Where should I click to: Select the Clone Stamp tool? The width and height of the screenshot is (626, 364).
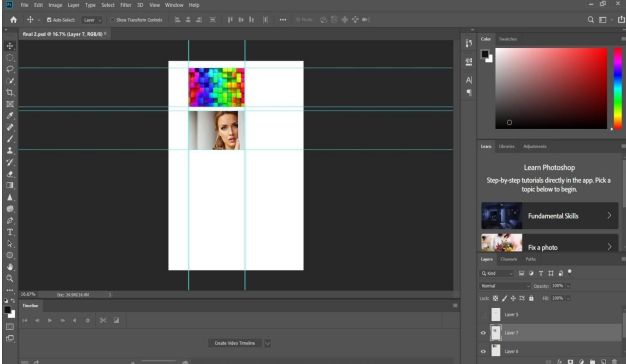coord(10,150)
